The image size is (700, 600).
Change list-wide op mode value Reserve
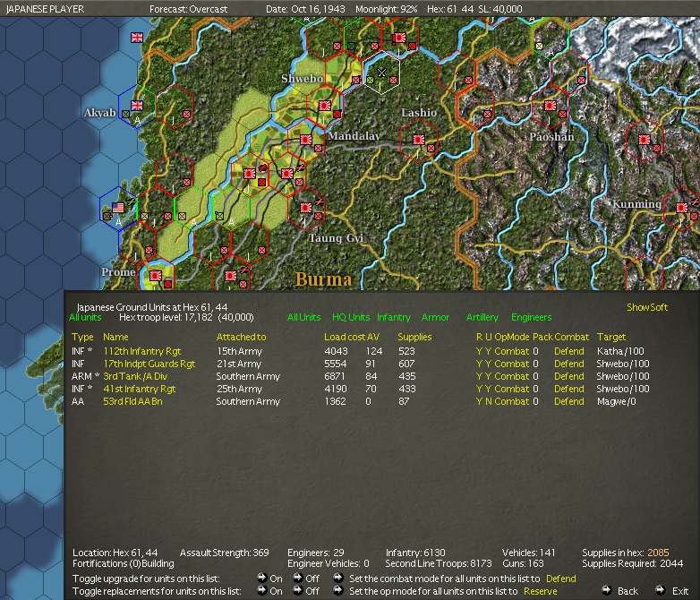[x=540, y=591]
